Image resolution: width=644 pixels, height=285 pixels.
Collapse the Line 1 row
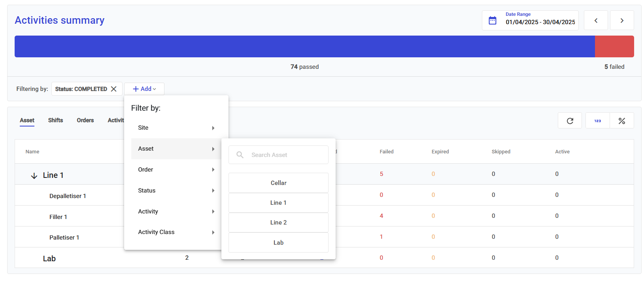click(34, 176)
